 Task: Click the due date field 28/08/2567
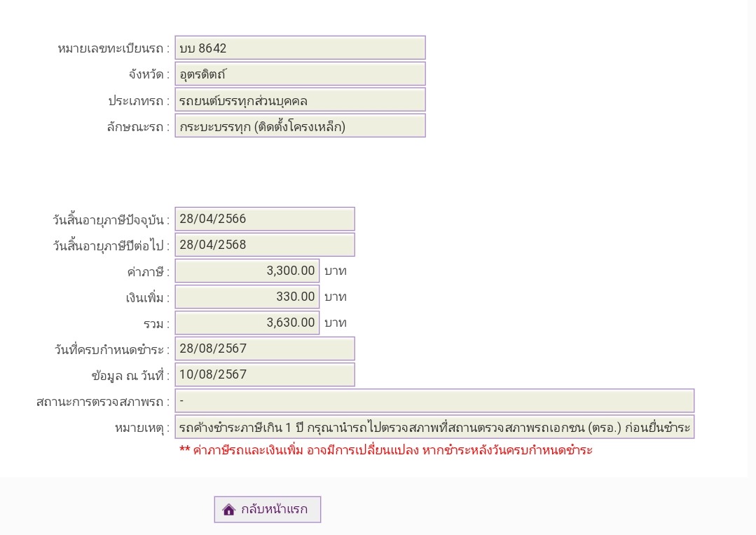pos(265,348)
